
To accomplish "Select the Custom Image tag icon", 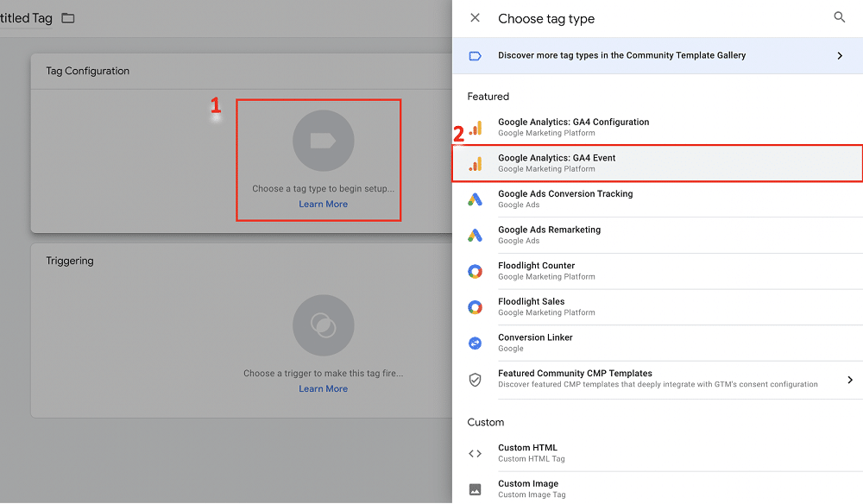I will coord(476,488).
